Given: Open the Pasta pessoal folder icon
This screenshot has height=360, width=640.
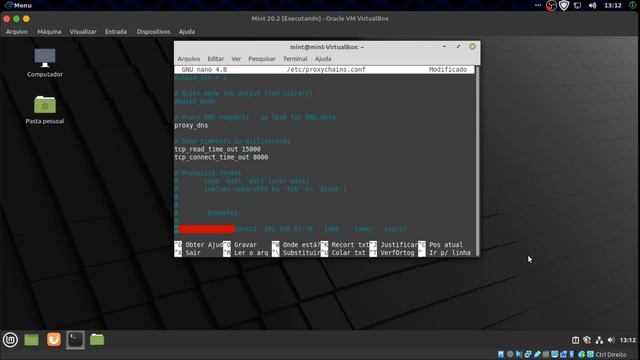Looking at the screenshot, I should pyautogui.click(x=45, y=110).
